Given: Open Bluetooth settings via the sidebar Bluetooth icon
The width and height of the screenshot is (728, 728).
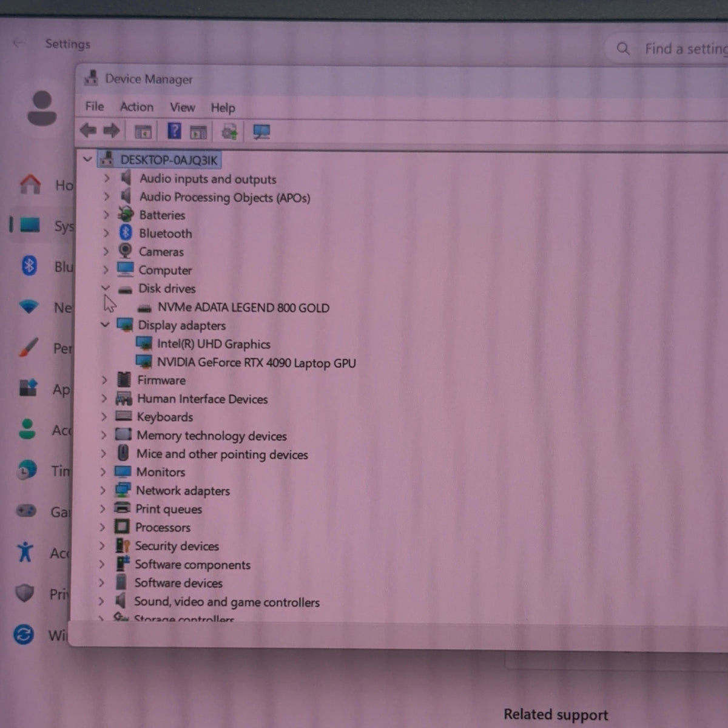Looking at the screenshot, I should tap(29, 266).
